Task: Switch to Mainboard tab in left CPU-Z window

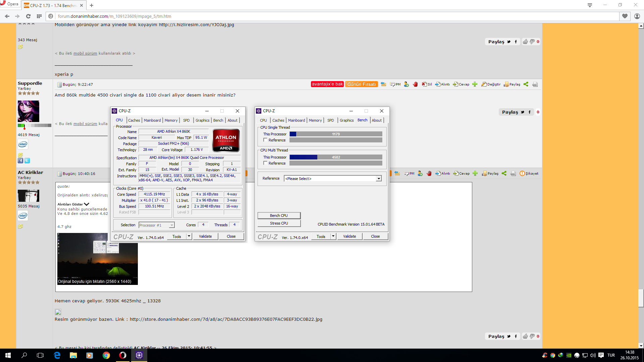Action: pos(152,120)
